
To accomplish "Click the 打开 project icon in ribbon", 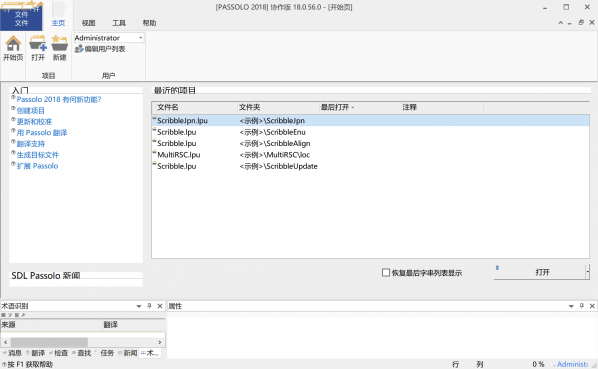I will (x=38, y=48).
